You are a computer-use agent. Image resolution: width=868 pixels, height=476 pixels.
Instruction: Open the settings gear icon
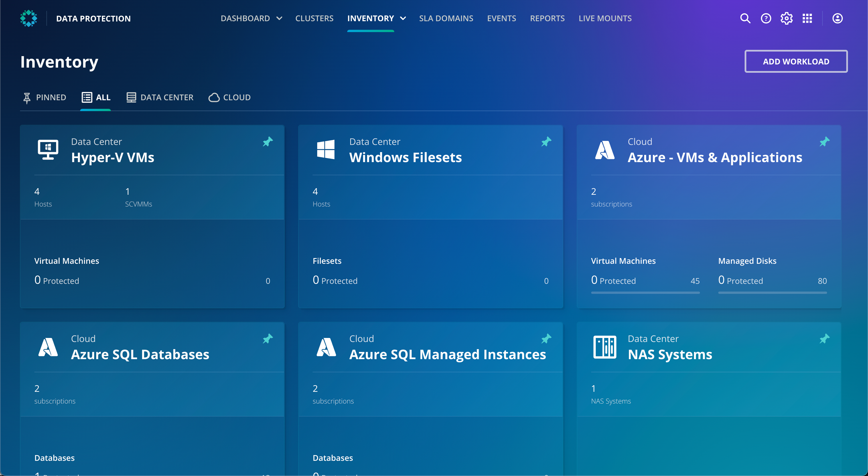pyautogui.click(x=786, y=18)
